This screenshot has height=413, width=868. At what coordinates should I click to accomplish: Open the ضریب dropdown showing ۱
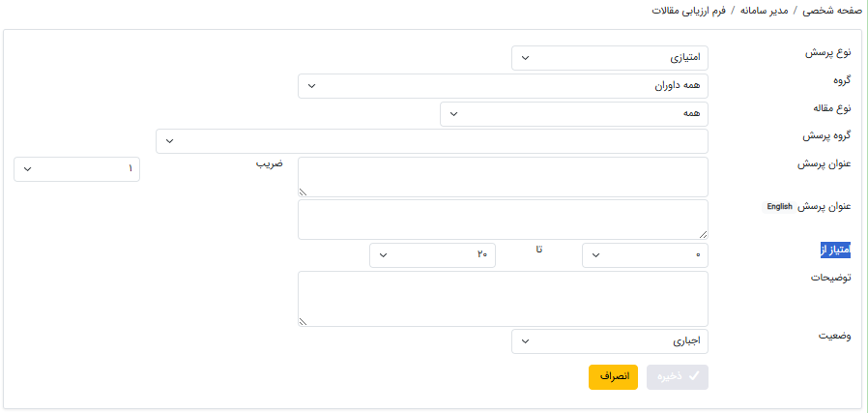point(77,169)
